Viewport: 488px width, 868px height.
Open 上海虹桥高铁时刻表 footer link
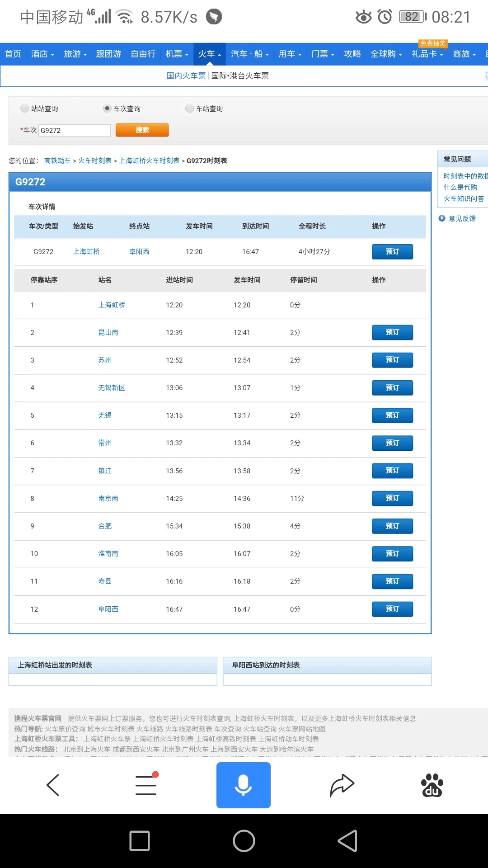[225, 739]
